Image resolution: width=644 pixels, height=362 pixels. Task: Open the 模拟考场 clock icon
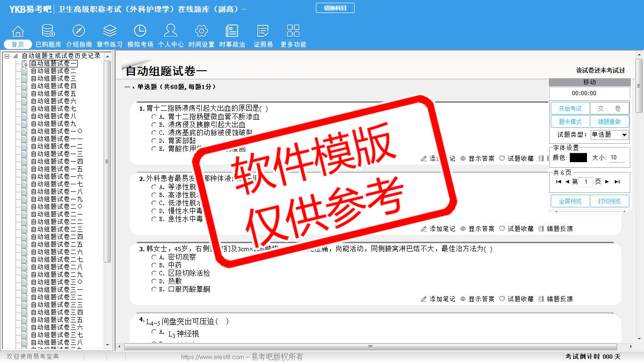(x=140, y=32)
